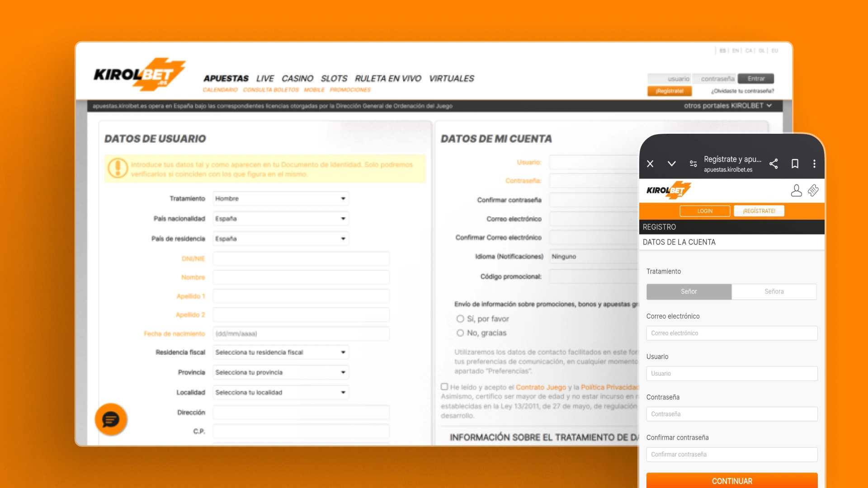Image resolution: width=868 pixels, height=488 pixels.
Task: Open RULETA EN VIVO menu item
Action: [388, 78]
